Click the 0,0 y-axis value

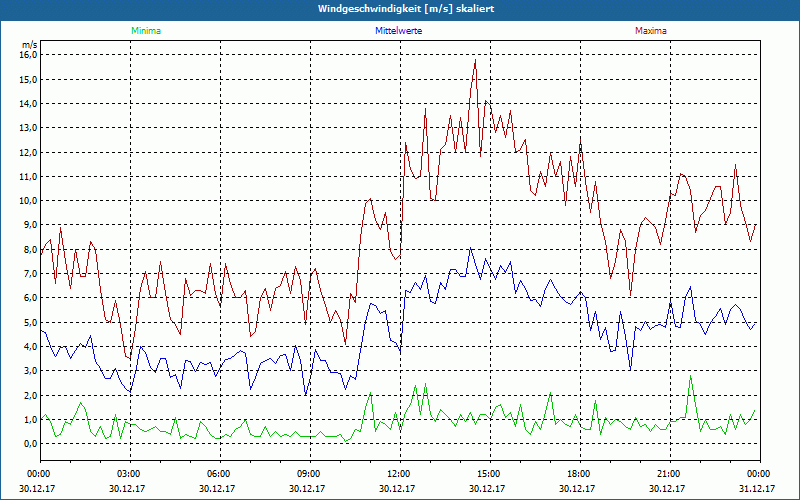pos(31,444)
